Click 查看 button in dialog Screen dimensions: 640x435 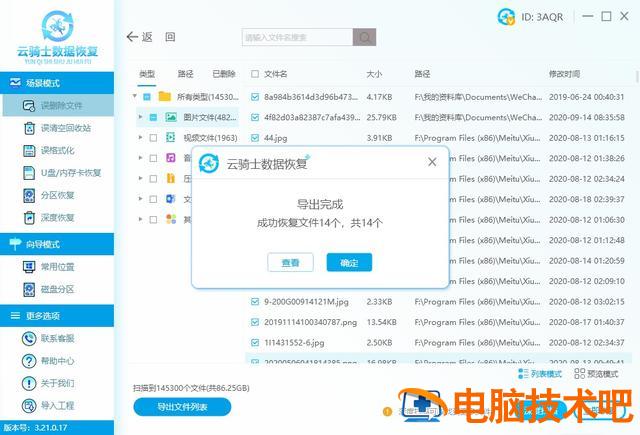pyautogui.click(x=291, y=262)
